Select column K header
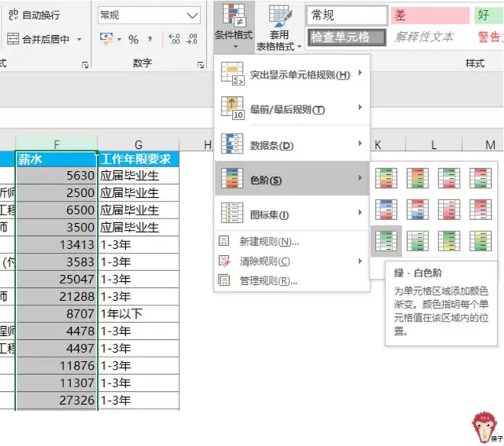This screenshot has width=504, height=446. click(x=388, y=144)
